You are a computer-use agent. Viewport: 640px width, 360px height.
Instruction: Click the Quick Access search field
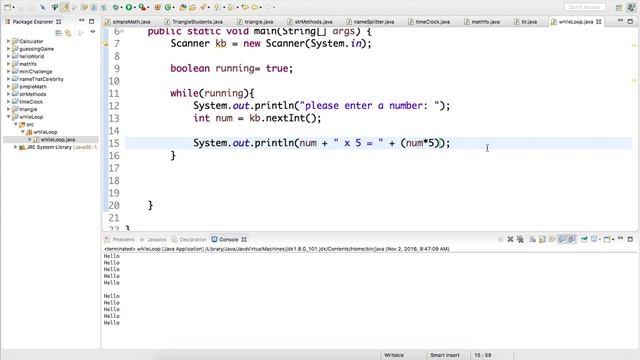[x=584, y=7]
